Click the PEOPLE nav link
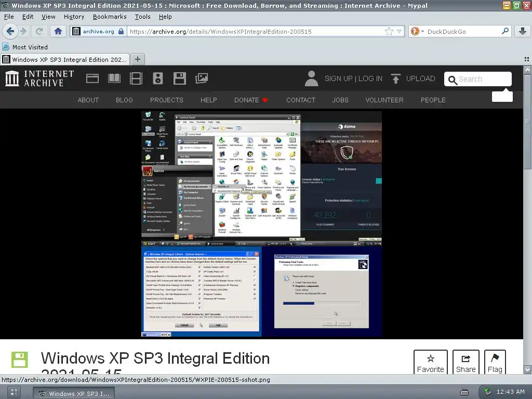Screen dimensions: 532x399 click(x=433, y=100)
